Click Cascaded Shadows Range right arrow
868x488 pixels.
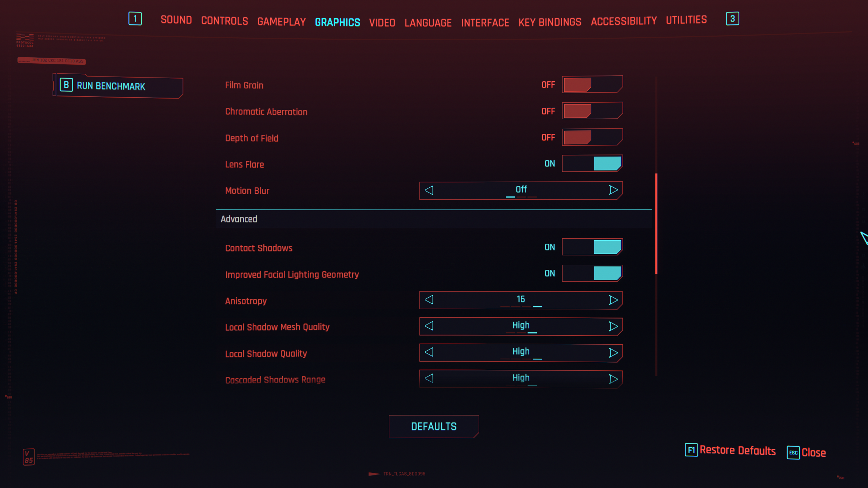[x=613, y=379]
